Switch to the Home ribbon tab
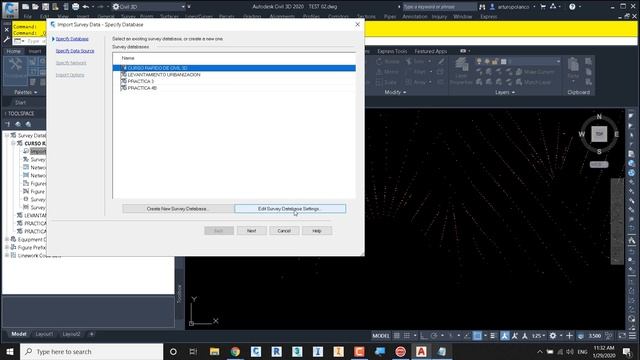 (13, 51)
